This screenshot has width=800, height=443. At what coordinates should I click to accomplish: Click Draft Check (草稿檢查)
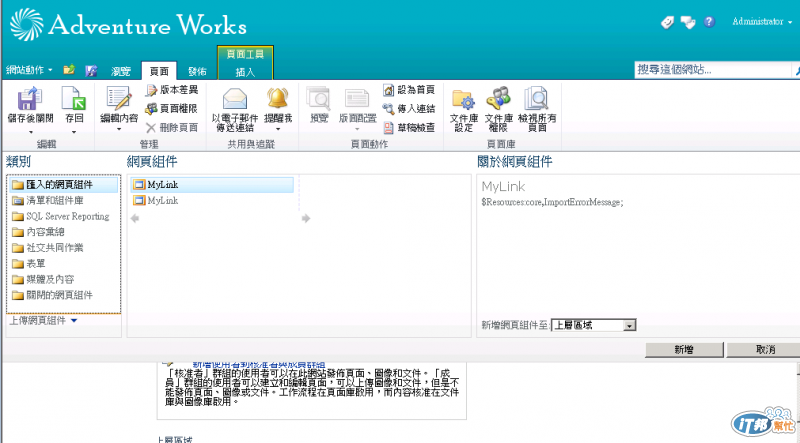coord(409,128)
